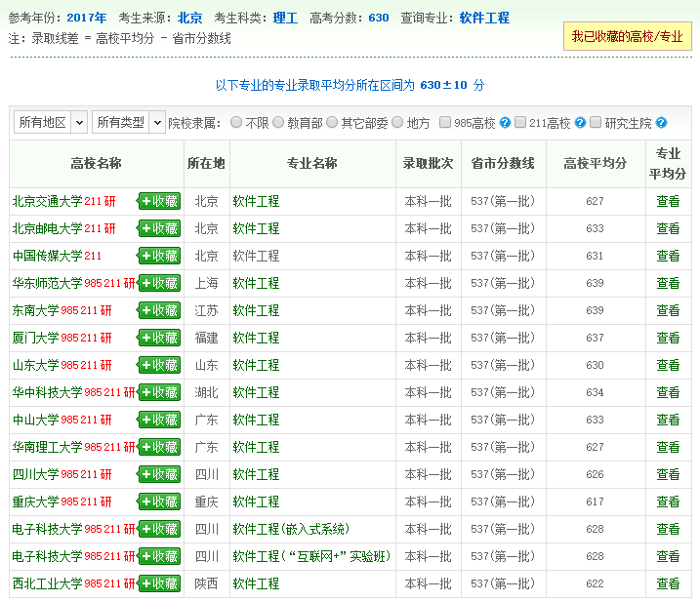Image resolution: width=700 pixels, height=602 pixels.
Task: View major average for 西北工业大学 via 查看
Action: click(x=668, y=583)
